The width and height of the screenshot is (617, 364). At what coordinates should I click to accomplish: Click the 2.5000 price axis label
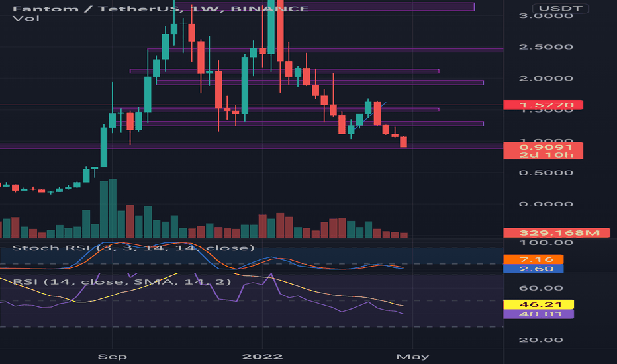546,47
